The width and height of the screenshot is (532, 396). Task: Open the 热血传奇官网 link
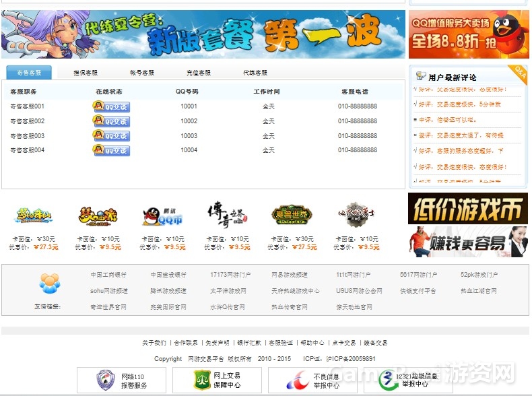coord(290,306)
